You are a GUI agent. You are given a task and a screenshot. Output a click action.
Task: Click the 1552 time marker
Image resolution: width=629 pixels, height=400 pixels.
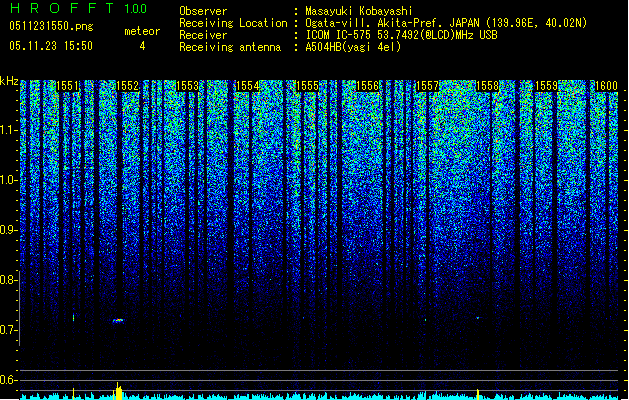127,86
